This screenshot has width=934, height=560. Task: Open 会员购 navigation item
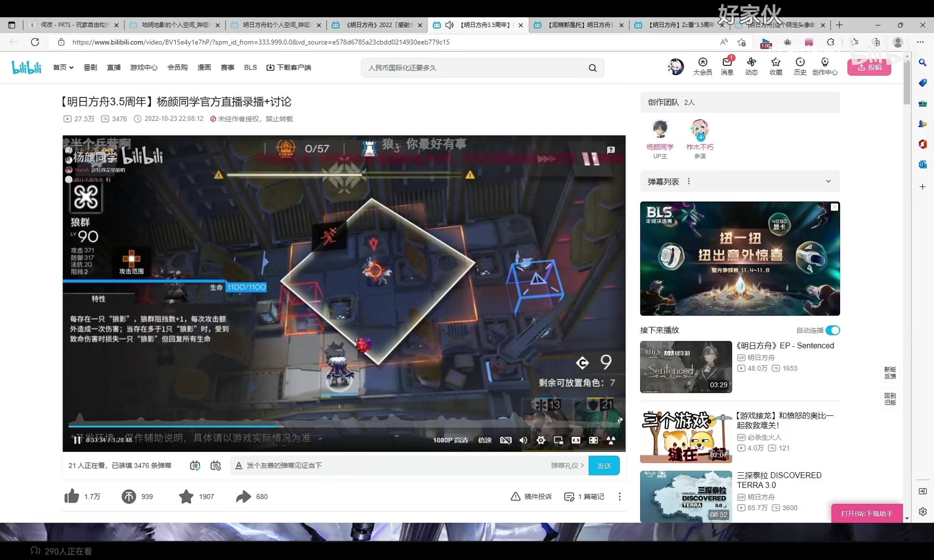pyautogui.click(x=177, y=67)
